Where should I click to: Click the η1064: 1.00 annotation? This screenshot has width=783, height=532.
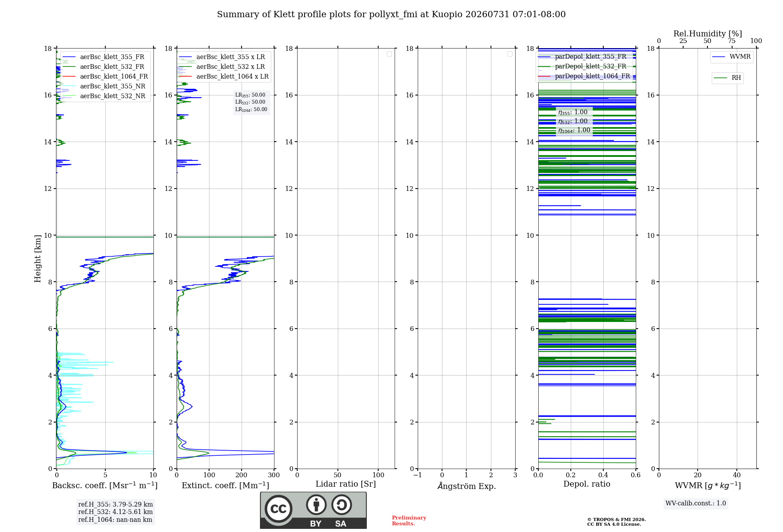(x=574, y=130)
